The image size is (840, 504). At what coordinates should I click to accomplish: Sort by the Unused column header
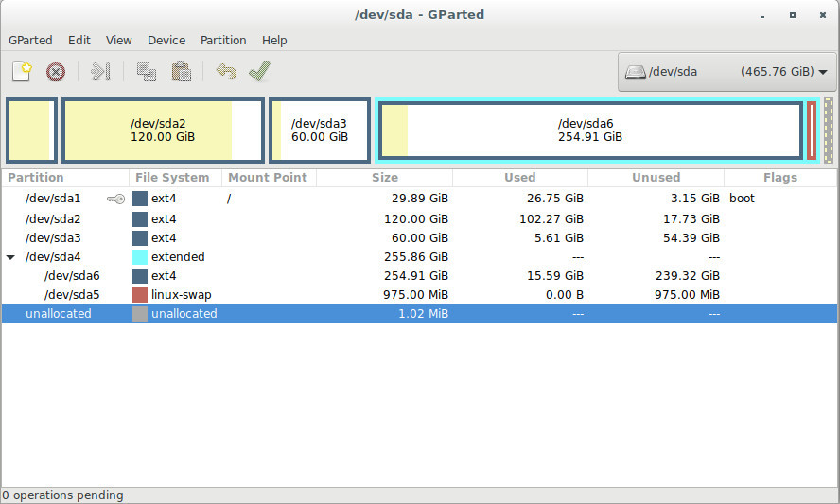[656, 177]
